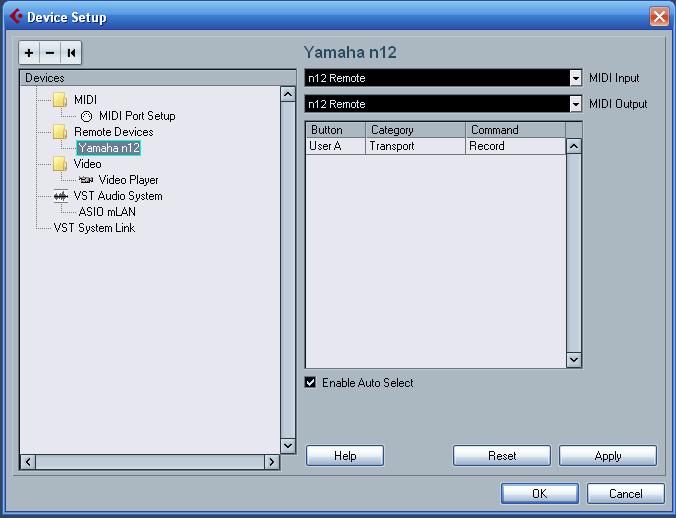Click command table scroll down arrow
This screenshot has height=518, width=676.
point(573,359)
